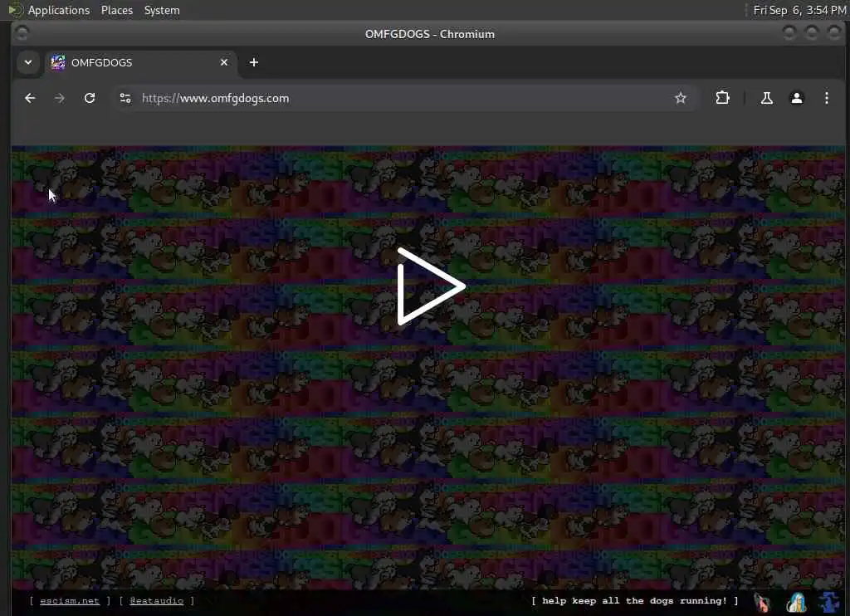Open the @eataudio link
Image resolution: width=850 pixels, height=616 pixels.
pos(156,601)
